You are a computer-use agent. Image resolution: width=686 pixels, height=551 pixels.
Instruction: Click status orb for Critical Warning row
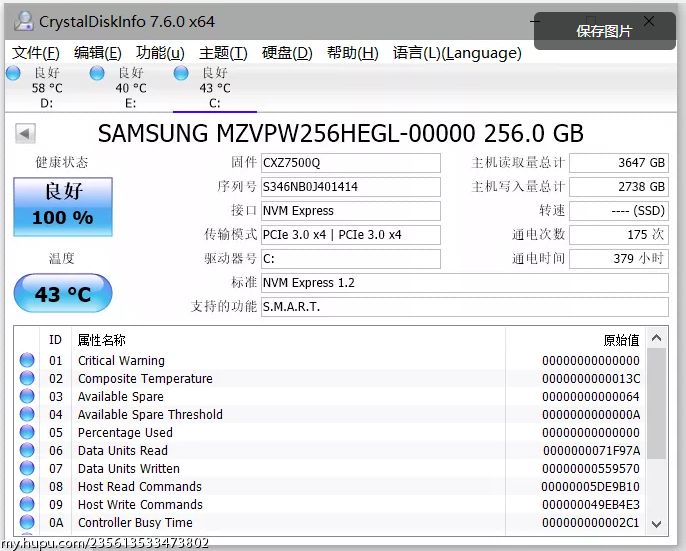tap(27, 360)
